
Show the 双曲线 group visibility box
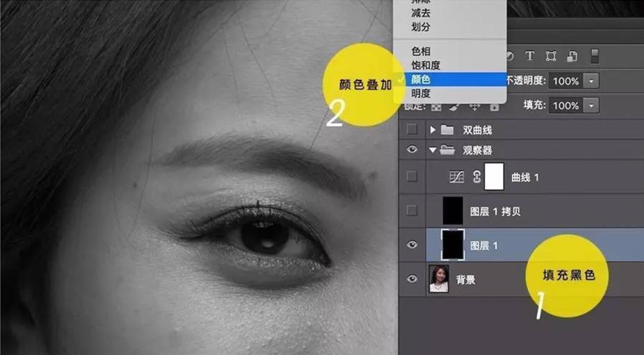coord(412,130)
